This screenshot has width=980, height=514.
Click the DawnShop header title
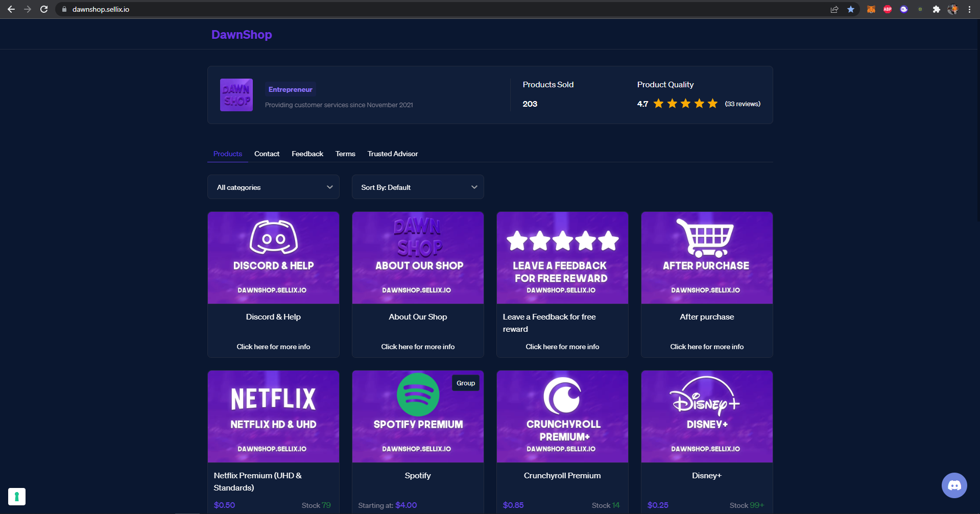coord(242,35)
